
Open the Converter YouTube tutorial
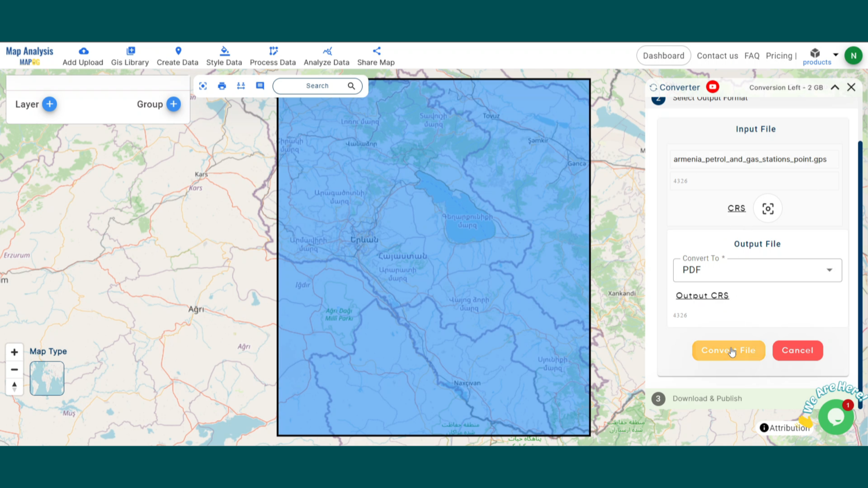[x=712, y=87]
